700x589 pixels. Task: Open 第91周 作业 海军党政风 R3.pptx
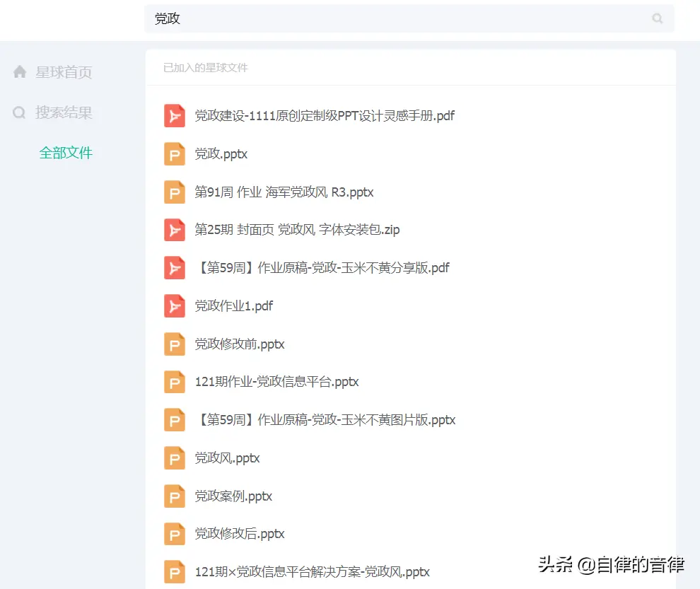(283, 192)
